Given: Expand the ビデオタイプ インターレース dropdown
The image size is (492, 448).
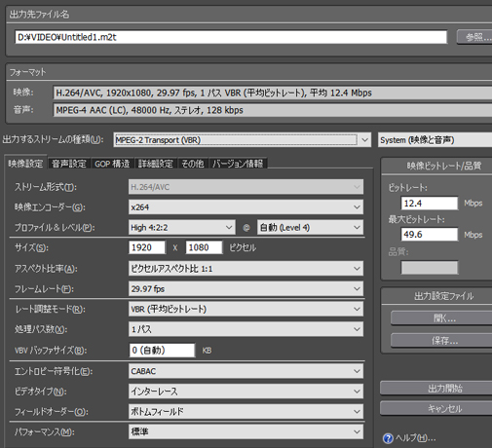Looking at the screenshot, I should [246, 392].
